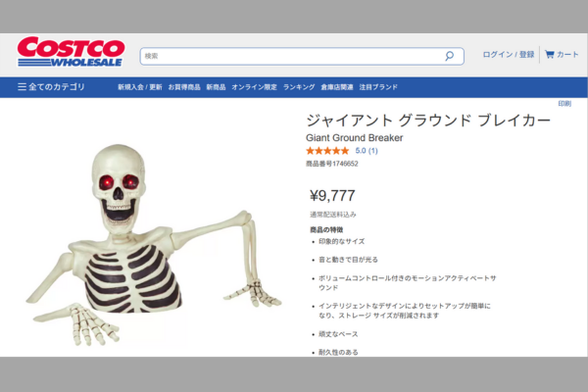Open the 新商品 menu item
The image size is (588, 392).
coord(216,87)
